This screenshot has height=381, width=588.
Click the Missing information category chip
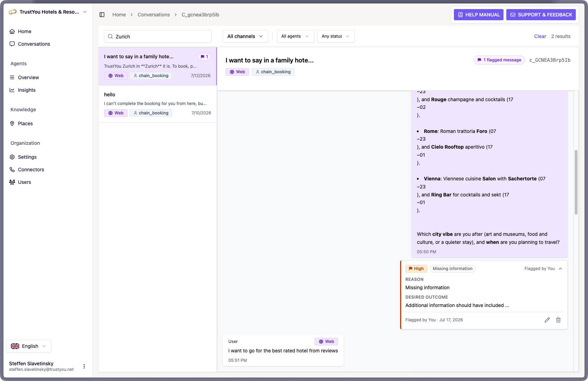(453, 269)
